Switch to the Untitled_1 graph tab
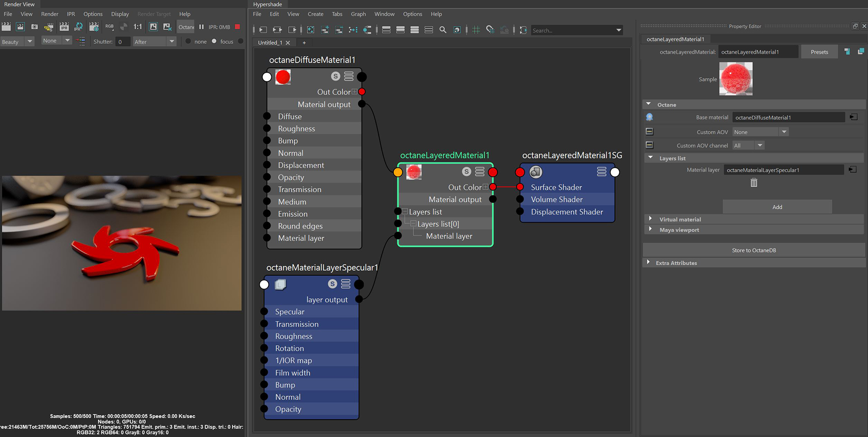The height and width of the screenshot is (437, 868). (x=270, y=42)
